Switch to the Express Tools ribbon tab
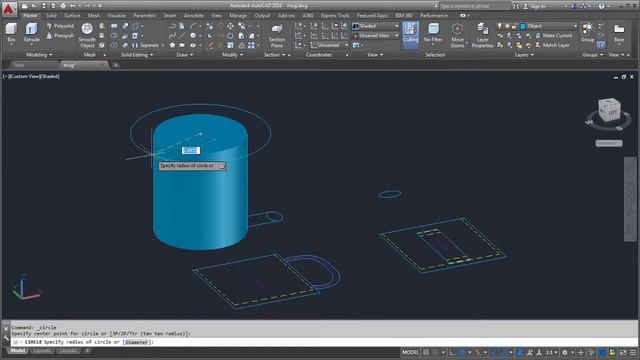 click(335, 16)
